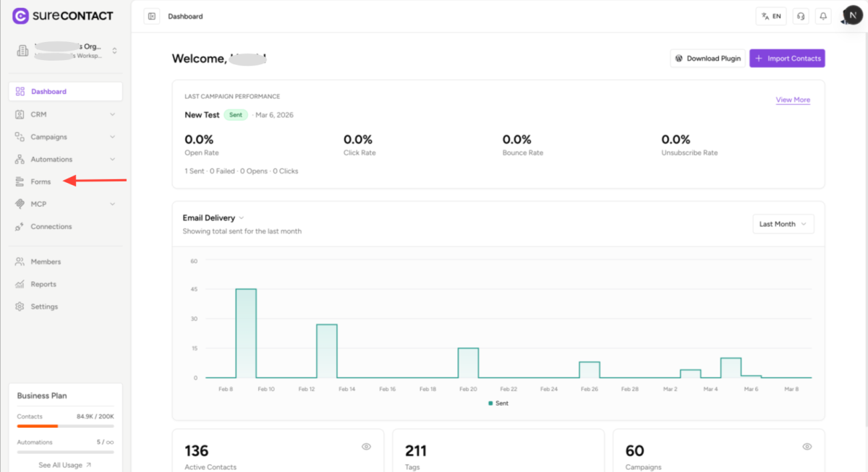Open notifications bell icon
This screenshot has height=472, width=868.
click(822, 17)
